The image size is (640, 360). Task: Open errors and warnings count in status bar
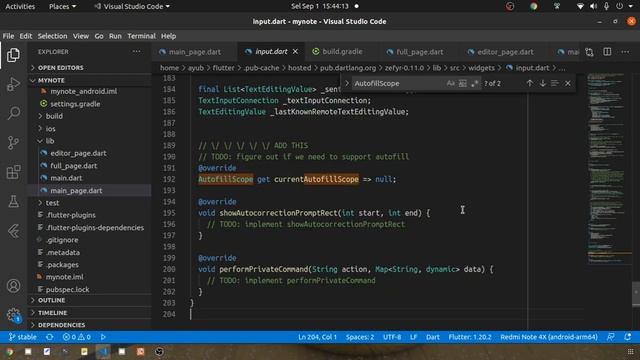coord(76,337)
